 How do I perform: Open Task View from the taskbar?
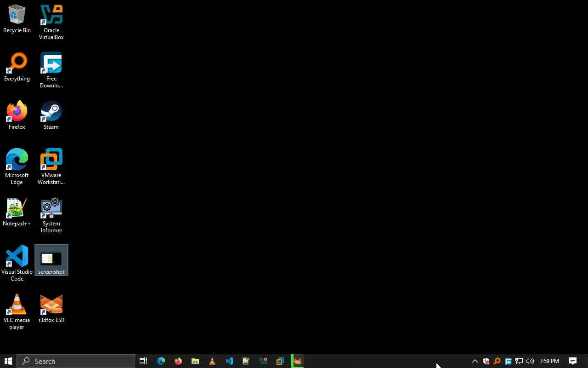pos(143,361)
